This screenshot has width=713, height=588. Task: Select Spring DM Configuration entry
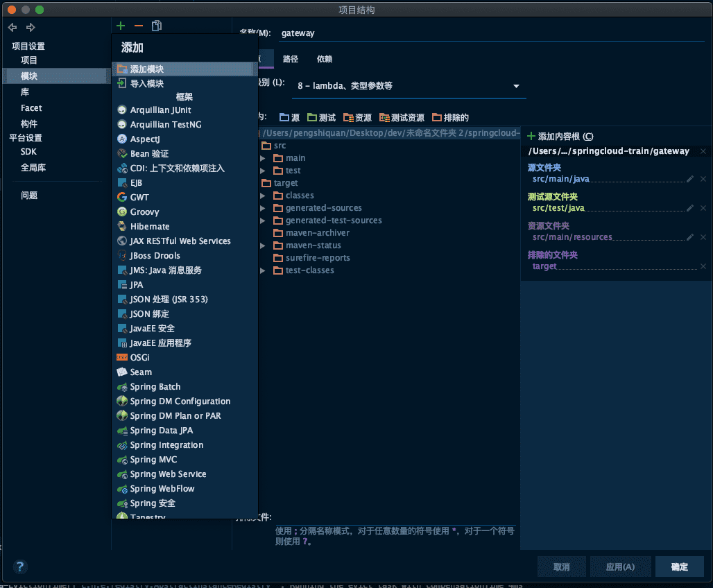coord(184,401)
